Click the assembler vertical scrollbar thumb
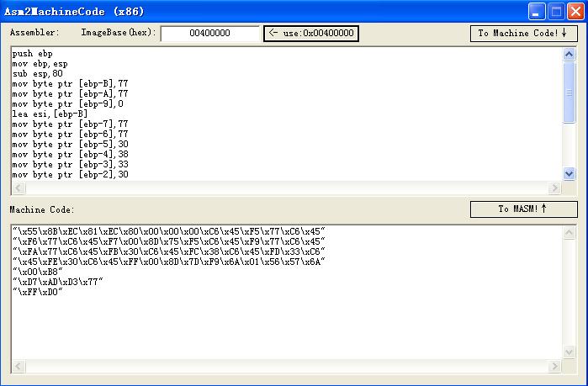588x386 pixels. pyautogui.click(x=569, y=93)
